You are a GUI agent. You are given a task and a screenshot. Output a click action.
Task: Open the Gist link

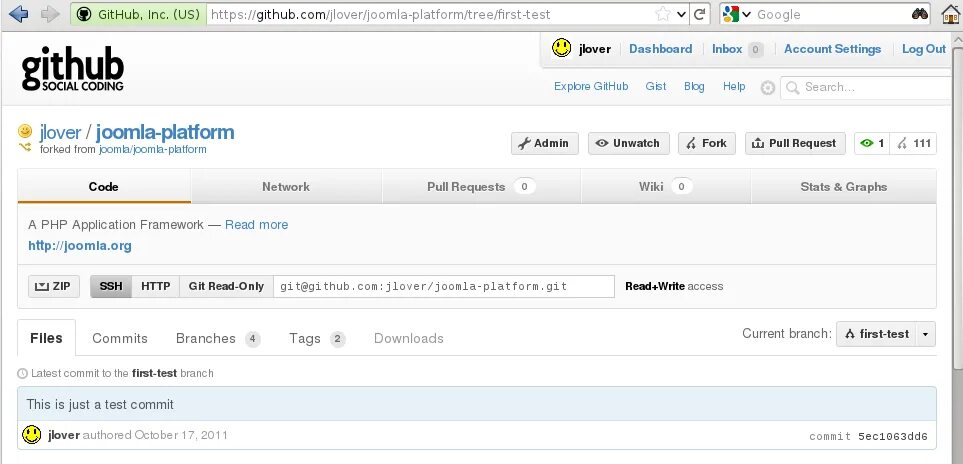point(655,87)
